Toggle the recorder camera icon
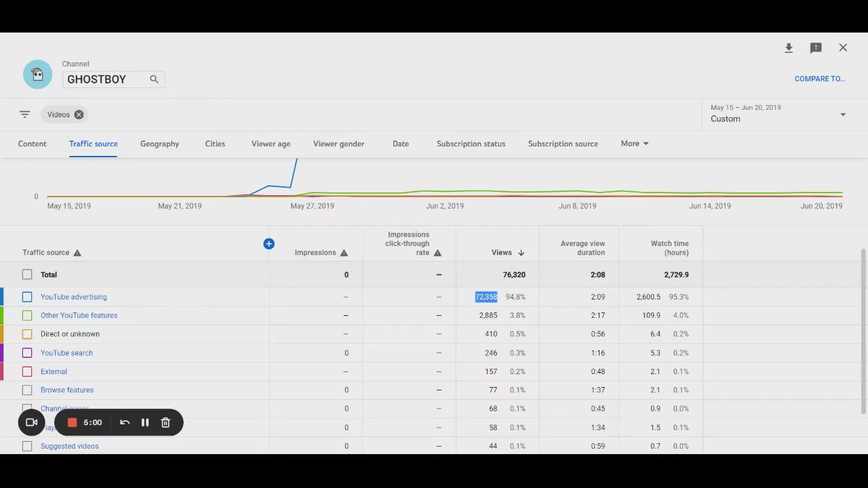868x488 pixels. pyautogui.click(x=31, y=422)
